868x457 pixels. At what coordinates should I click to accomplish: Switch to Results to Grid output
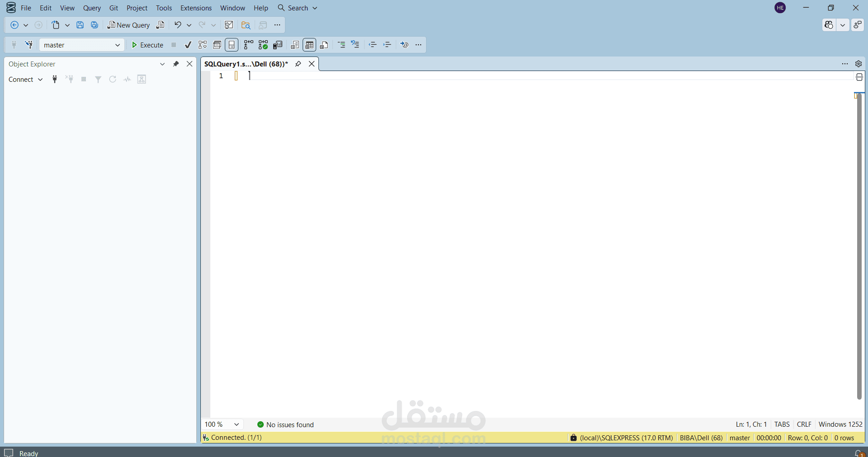[x=309, y=45]
